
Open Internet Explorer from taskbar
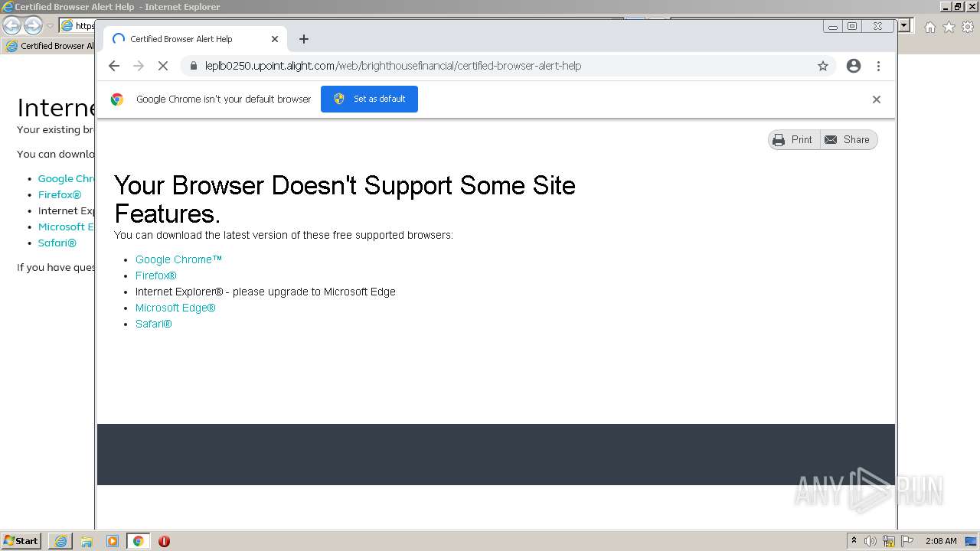(60, 541)
